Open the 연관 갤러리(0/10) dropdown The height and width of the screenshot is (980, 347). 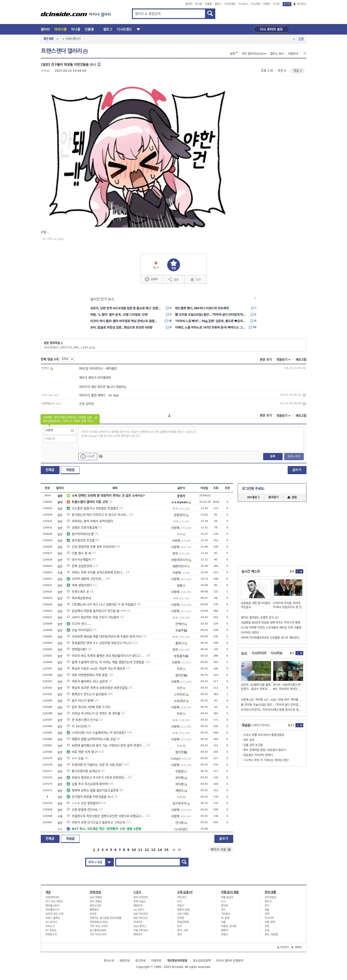(254, 54)
